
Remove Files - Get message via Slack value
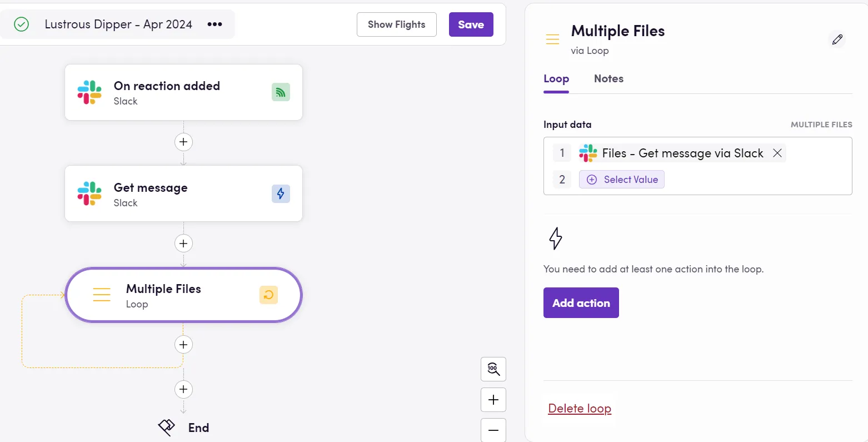point(777,153)
